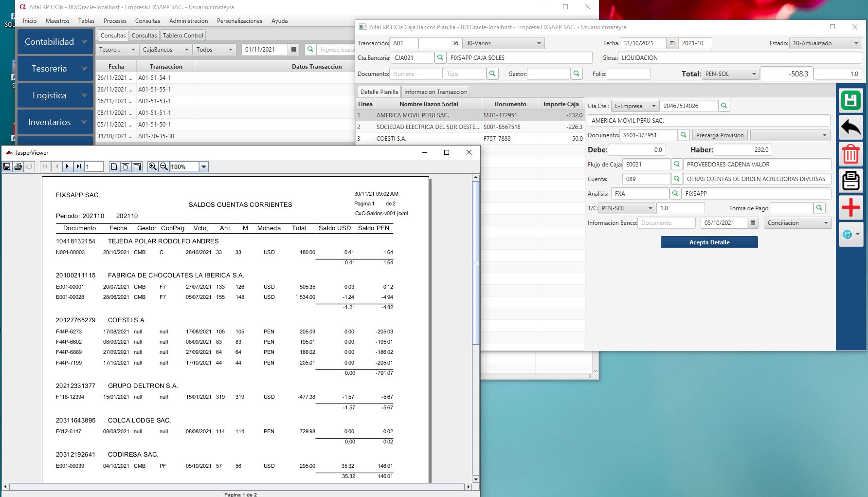Click the red trash delete icon
868x497 pixels.
click(x=850, y=154)
